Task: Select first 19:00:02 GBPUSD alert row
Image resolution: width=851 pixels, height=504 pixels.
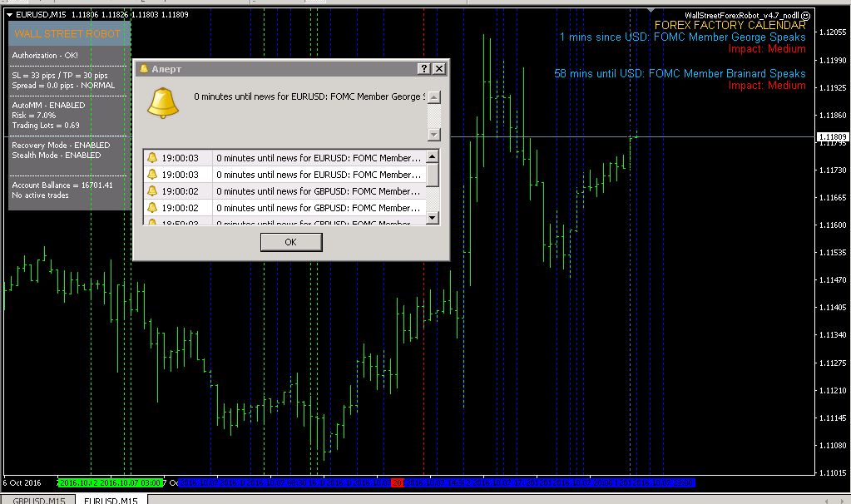Action: 285,191
